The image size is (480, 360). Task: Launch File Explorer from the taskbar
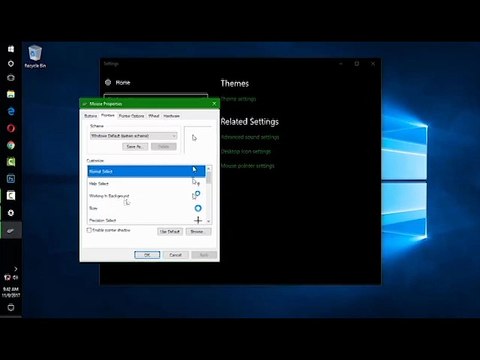click(x=11, y=94)
